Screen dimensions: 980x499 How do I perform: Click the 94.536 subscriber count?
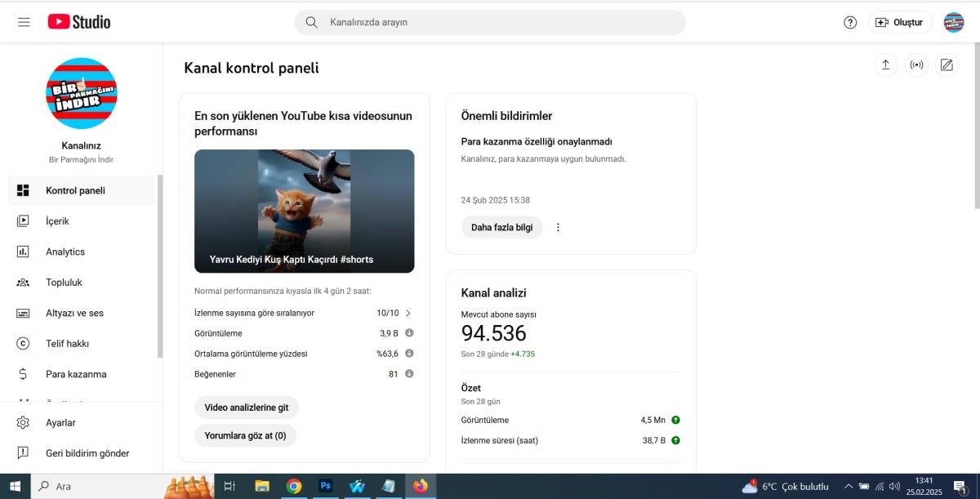[x=494, y=333]
